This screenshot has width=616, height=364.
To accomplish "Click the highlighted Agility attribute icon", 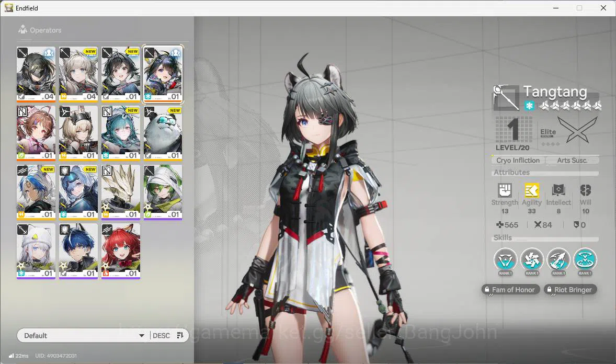I will click(531, 190).
